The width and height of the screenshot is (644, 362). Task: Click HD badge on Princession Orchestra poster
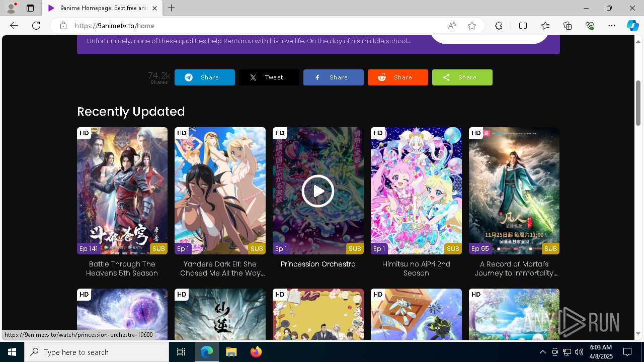(x=280, y=133)
